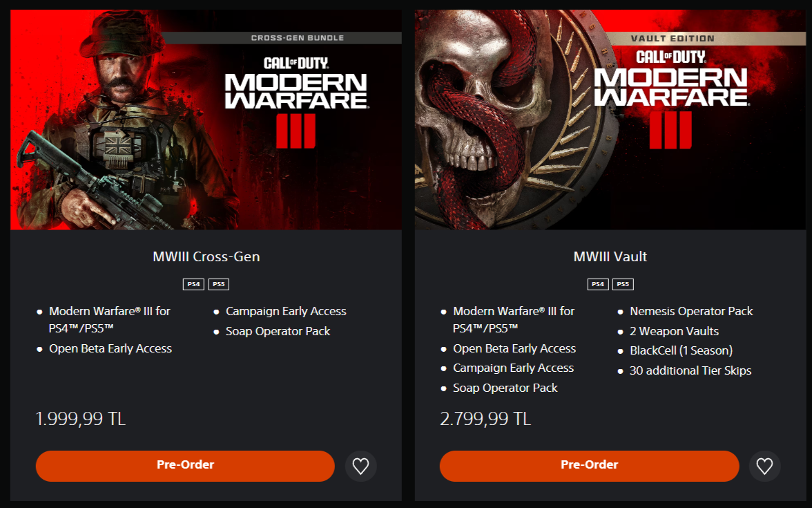This screenshot has height=508, width=812.
Task: Click 2 Weapon Vaults feature text
Action: click(674, 331)
